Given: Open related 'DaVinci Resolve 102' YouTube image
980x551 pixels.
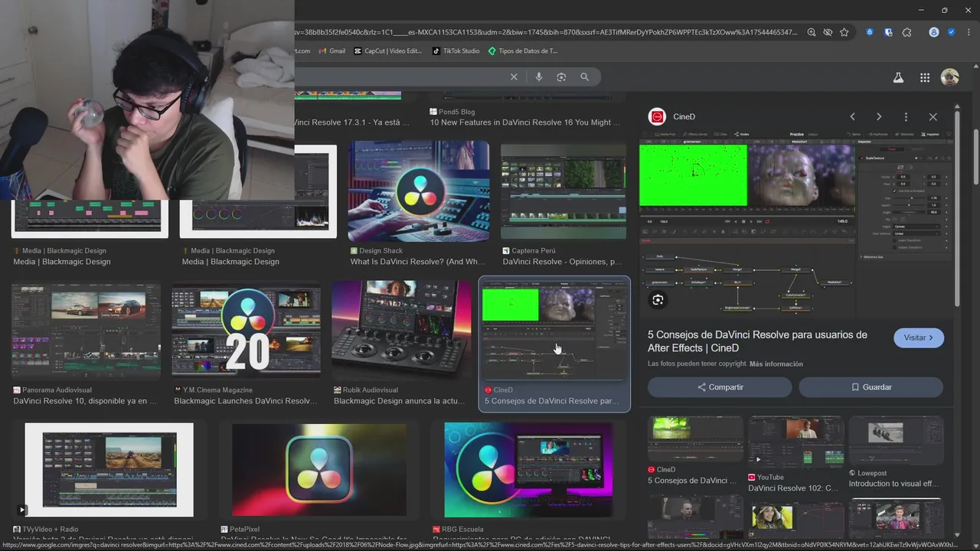Looking at the screenshot, I should pos(795,442).
